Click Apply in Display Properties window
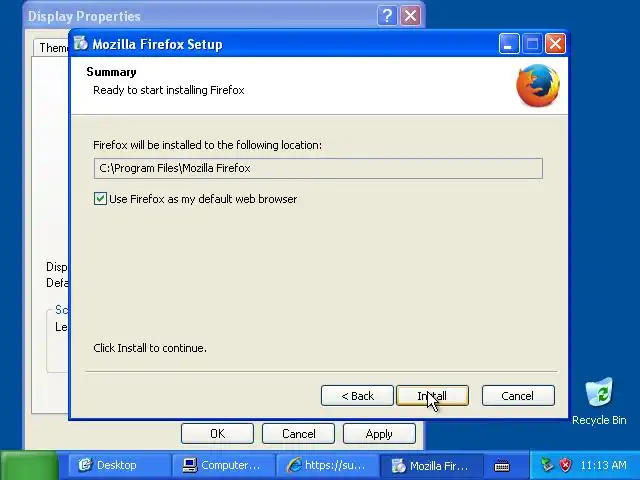 point(379,433)
